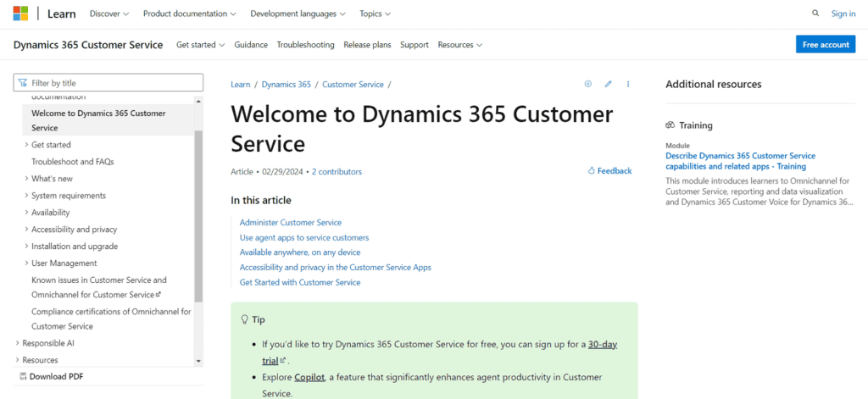Click the Free account button
The image size is (868, 399).
coord(826,45)
